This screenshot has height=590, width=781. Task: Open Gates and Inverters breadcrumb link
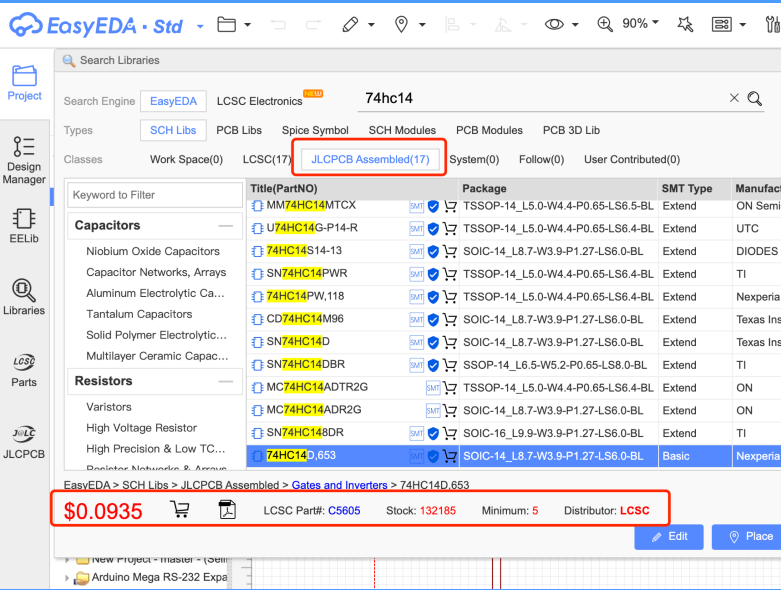click(x=339, y=485)
